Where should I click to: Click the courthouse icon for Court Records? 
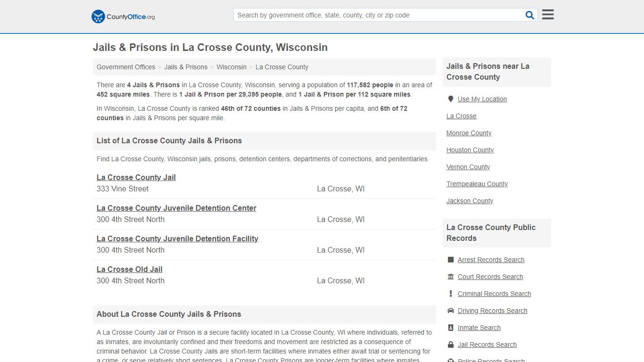(451, 277)
